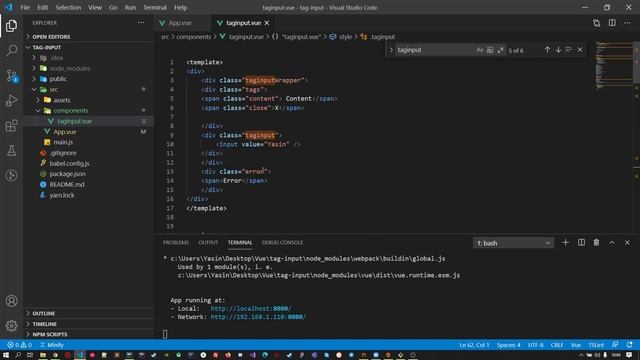Toggle Match Case in find widget
The image size is (640, 360).
point(480,50)
